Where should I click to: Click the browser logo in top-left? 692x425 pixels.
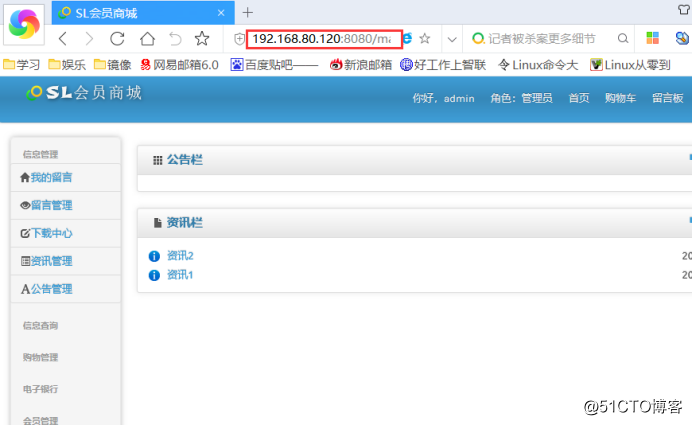(24, 24)
